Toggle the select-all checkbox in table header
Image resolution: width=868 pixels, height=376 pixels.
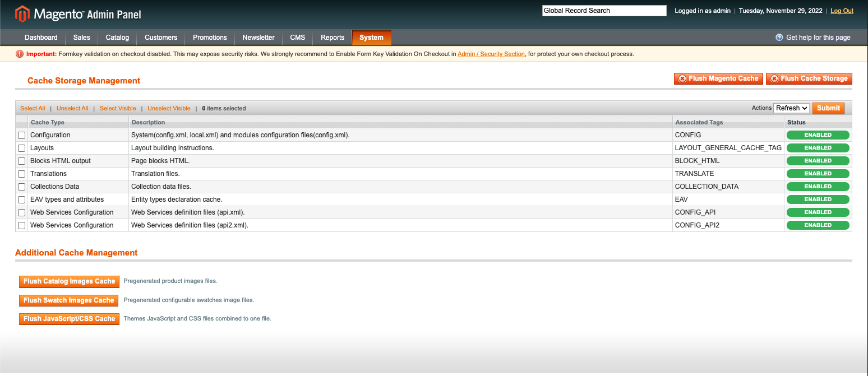(x=21, y=122)
